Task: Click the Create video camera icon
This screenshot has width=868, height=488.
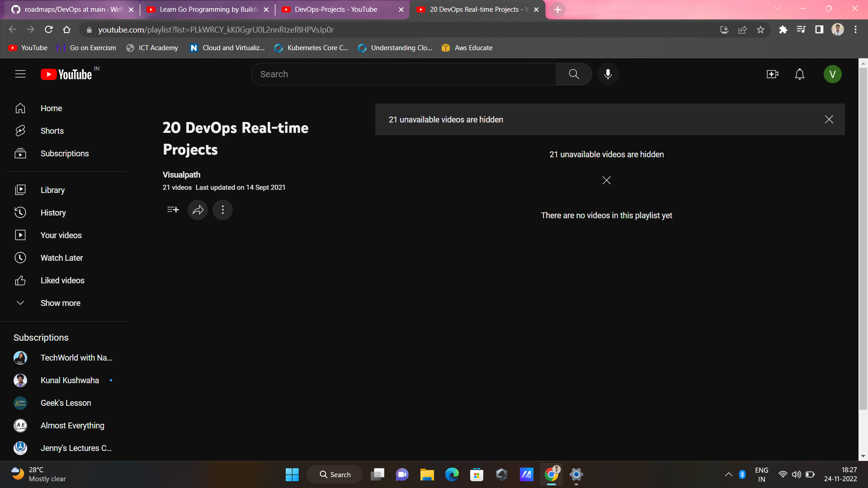Action: 772,74
